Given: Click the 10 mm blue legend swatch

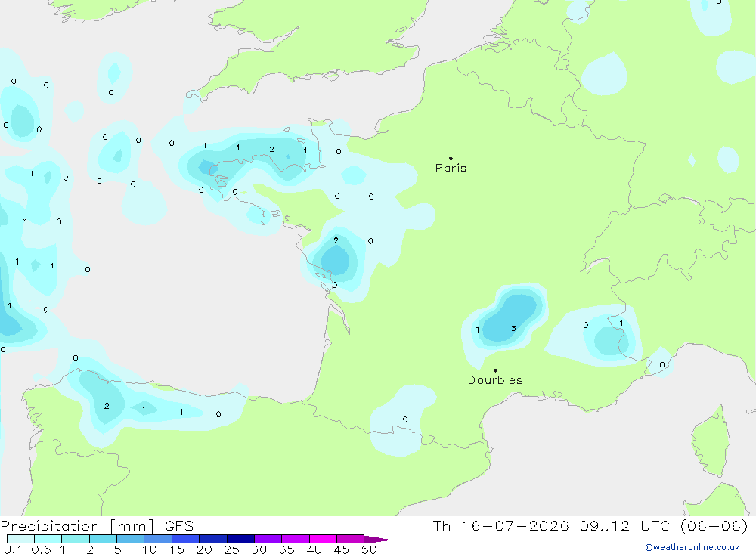Looking at the screenshot, I should [x=158, y=539].
